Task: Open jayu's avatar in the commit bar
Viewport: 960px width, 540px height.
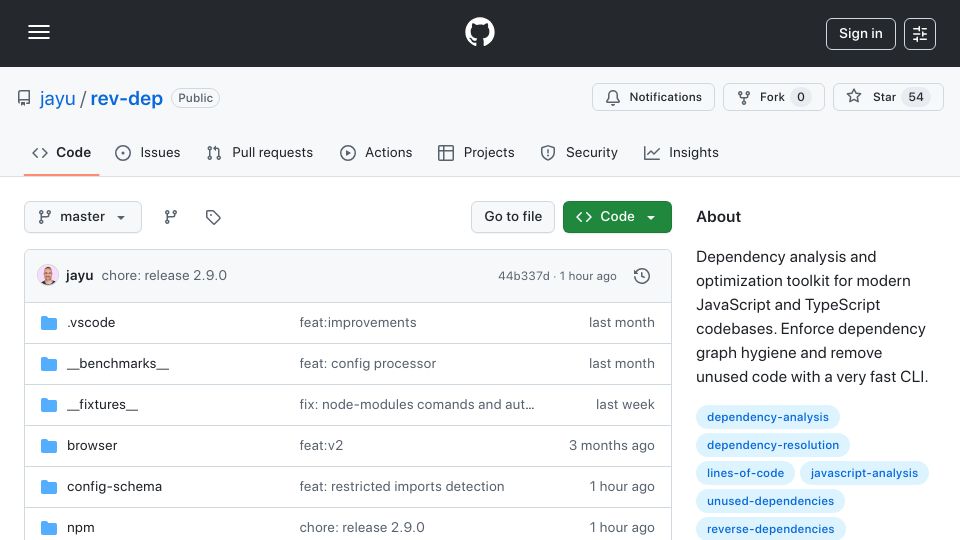Action: [x=48, y=276]
